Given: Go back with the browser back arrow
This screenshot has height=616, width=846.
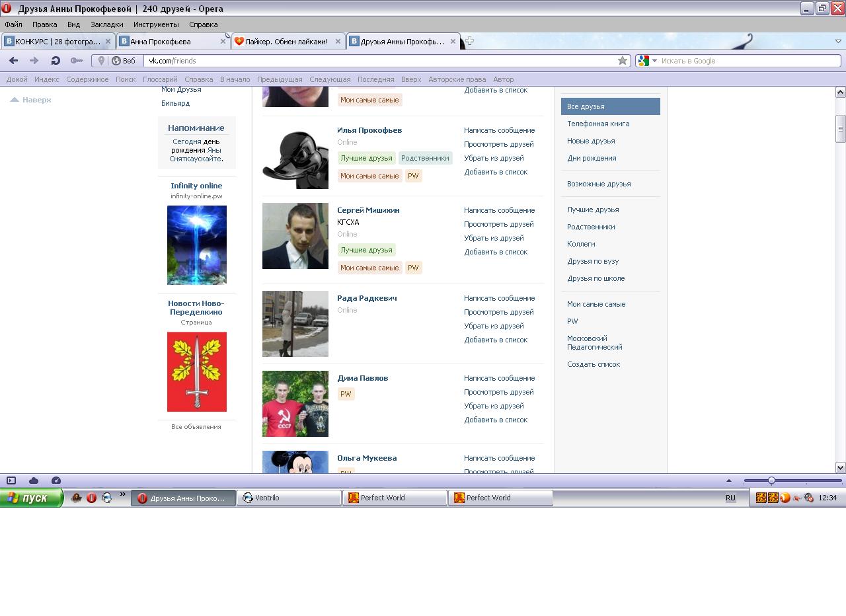Looking at the screenshot, I should pos(13,61).
